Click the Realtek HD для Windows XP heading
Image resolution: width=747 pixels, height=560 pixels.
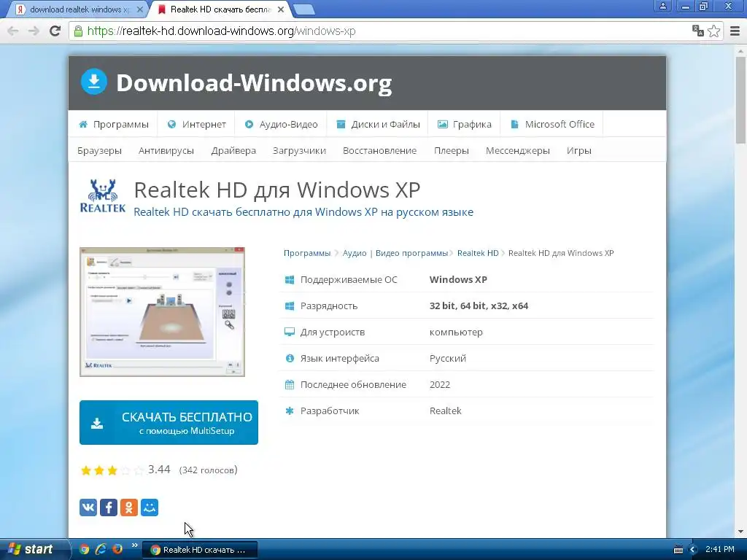tap(276, 190)
